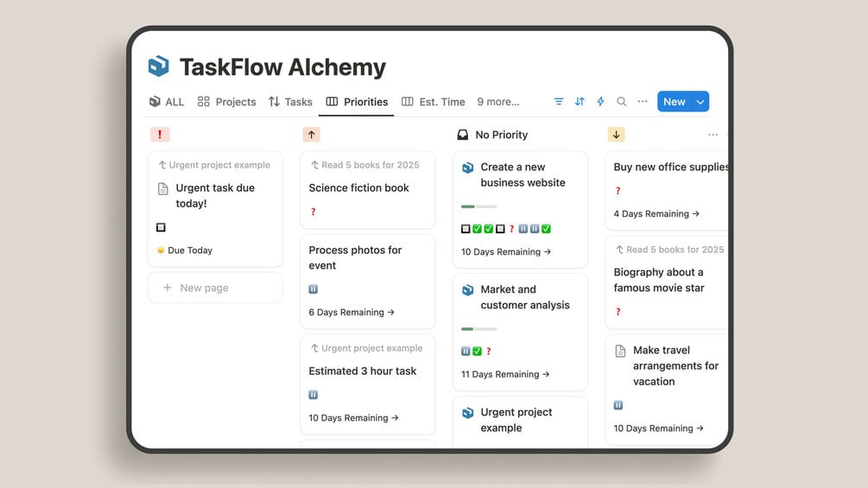
Task: Expand the New button dropdown arrow
Action: [700, 102]
